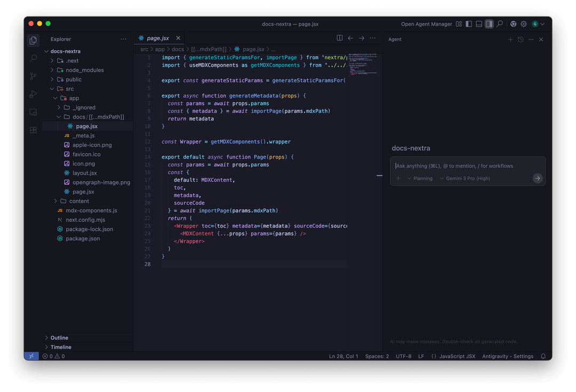Select the Source Control icon
This screenshot has width=576, height=392.
[x=33, y=76]
